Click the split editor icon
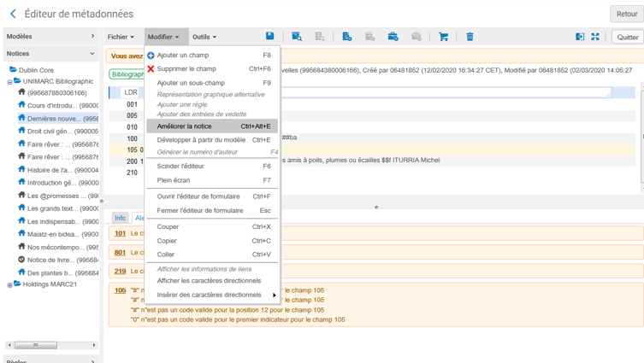644x363 pixels. (x=580, y=37)
